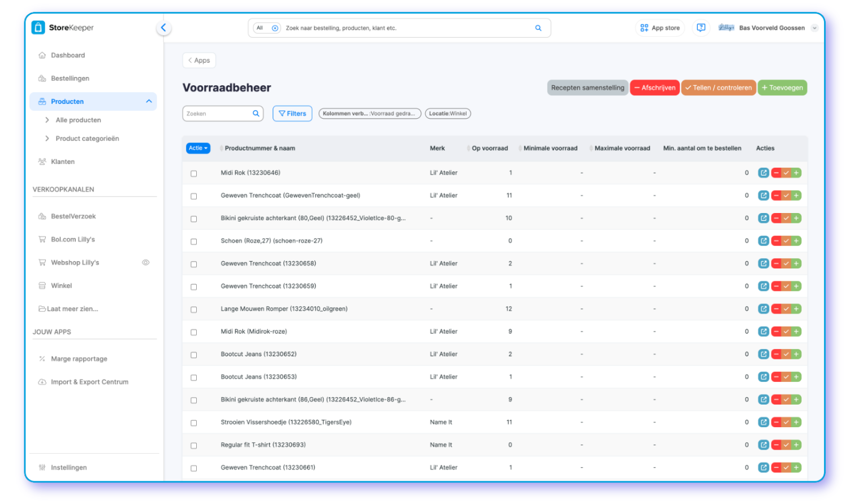This screenshot has width=859, height=504.
Task: Click orange check icon for GewevenTrenchcoat-geel row
Action: click(786, 195)
